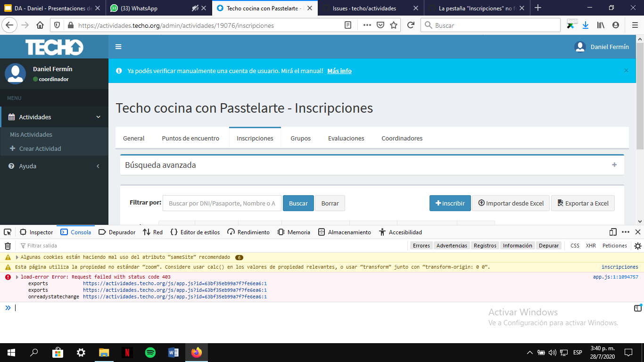Expand the Búsqueda avanzada section
This screenshot has height=362, width=644.
tap(614, 165)
